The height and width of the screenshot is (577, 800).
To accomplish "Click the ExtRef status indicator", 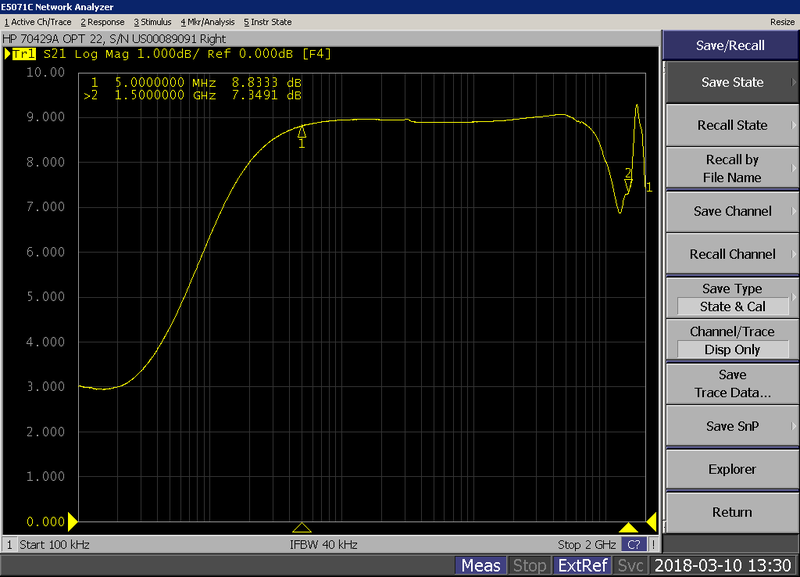I will click(x=582, y=566).
